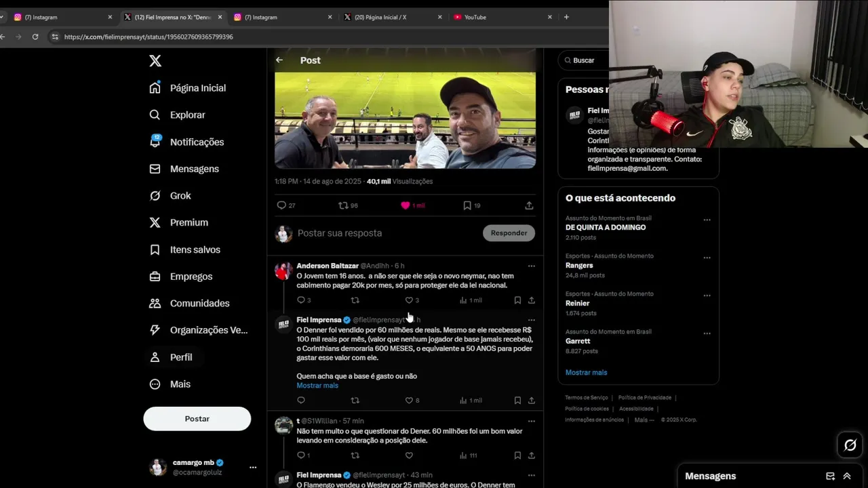Open the Mais menu in the sidebar
Image resolution: width=868 pixels, height=488 pixels.
pyautogui.click(x=170, y=384)
